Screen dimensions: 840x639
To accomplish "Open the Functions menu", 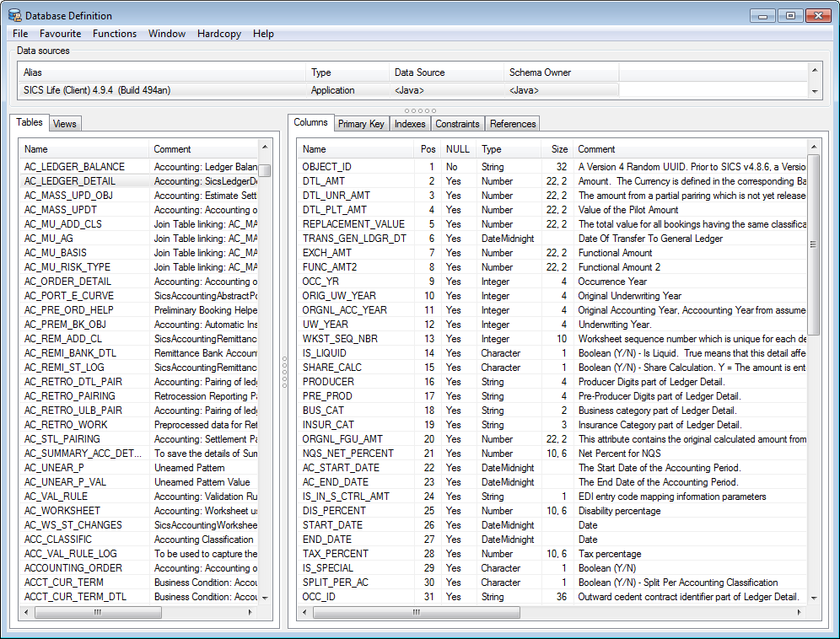I will point(114,34).
